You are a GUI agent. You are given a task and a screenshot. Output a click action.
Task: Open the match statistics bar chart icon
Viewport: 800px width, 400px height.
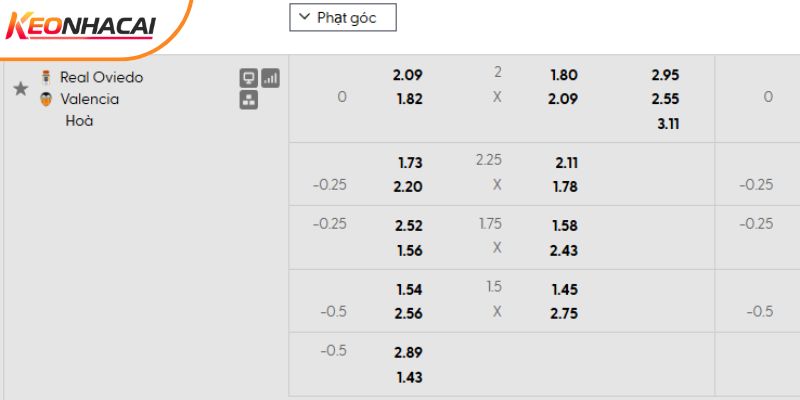tap(270, 77)
